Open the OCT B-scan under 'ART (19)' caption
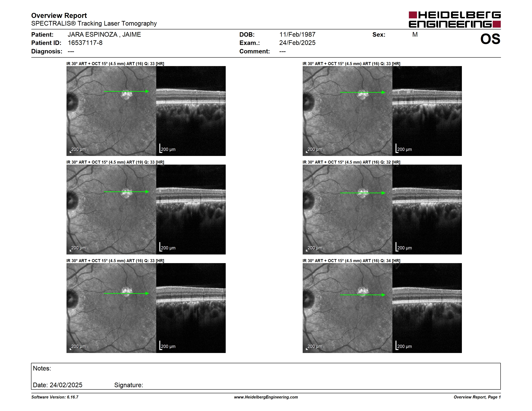The image size is (532, 411). pos(191,209)
